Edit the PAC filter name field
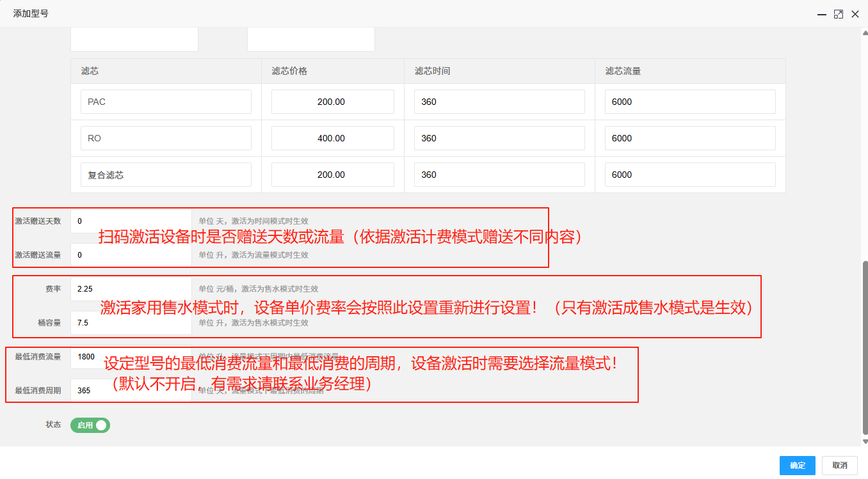Image resolution: width=868 pixels, height=479 pixels. pos(166,102)
